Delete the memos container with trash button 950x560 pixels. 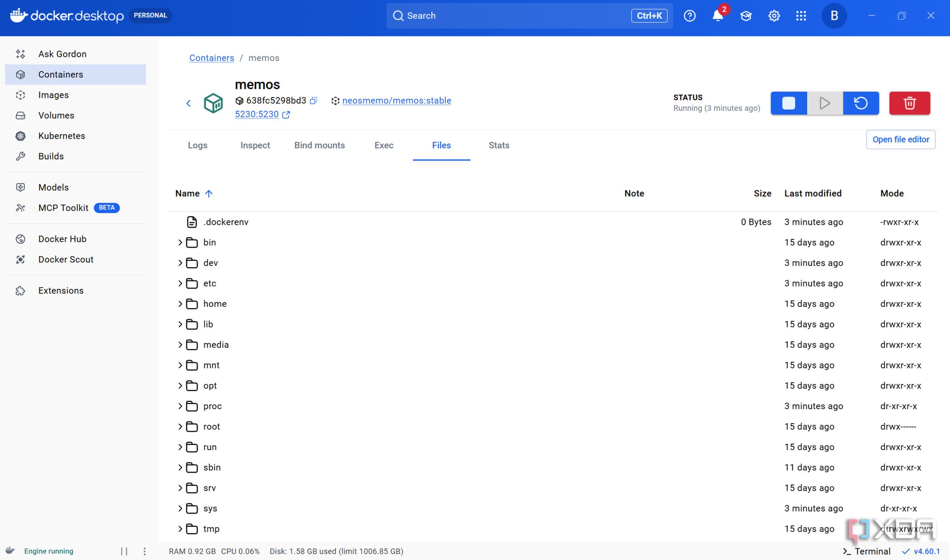(x=910, y=103)
